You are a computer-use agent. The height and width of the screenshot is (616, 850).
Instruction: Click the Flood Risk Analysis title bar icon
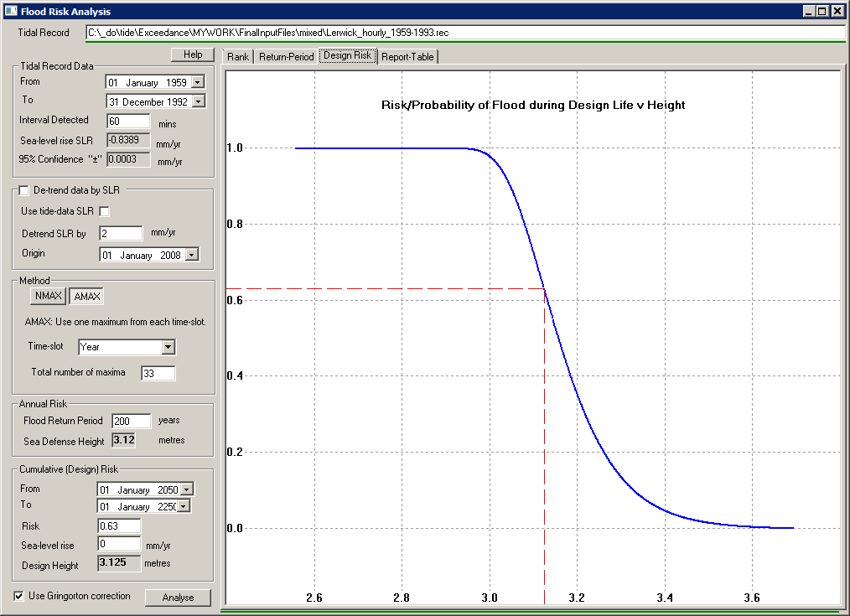[x=11, y=11]
